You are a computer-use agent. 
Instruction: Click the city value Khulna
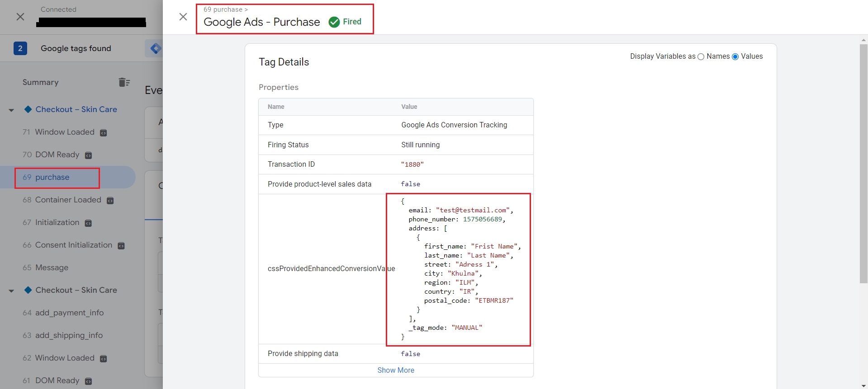[x=463, y=273]
